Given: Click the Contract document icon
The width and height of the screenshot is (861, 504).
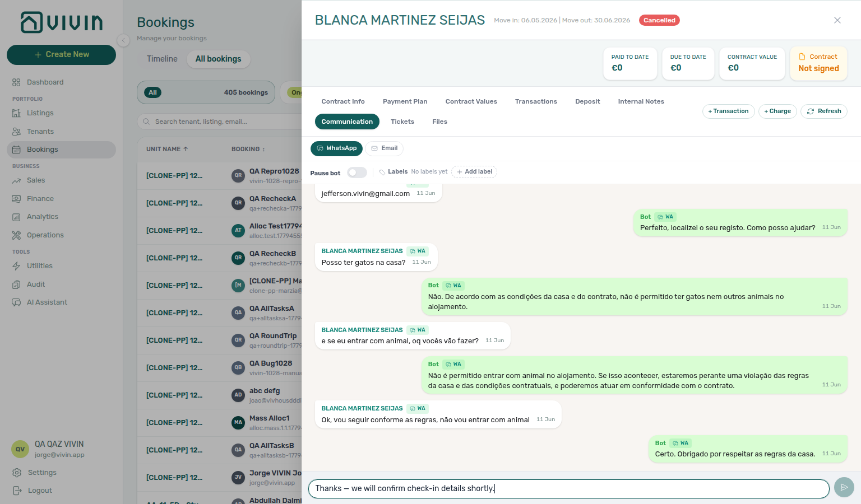Looking at the screenshot, I should pos(802,57).
